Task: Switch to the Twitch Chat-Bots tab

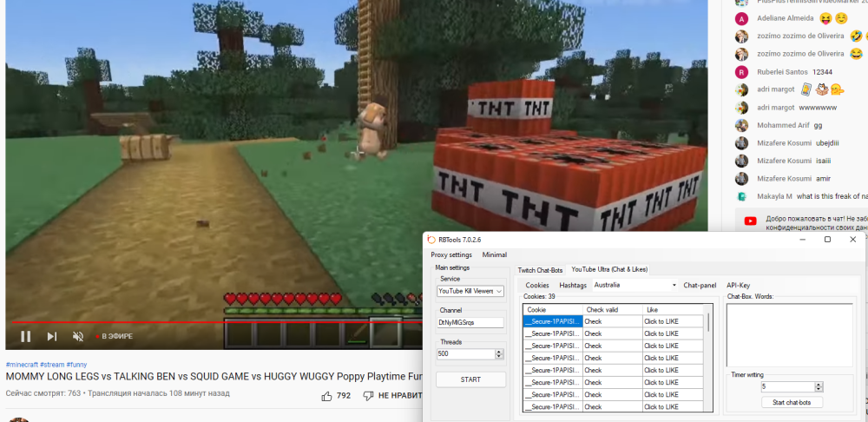Action: [540, 270]
